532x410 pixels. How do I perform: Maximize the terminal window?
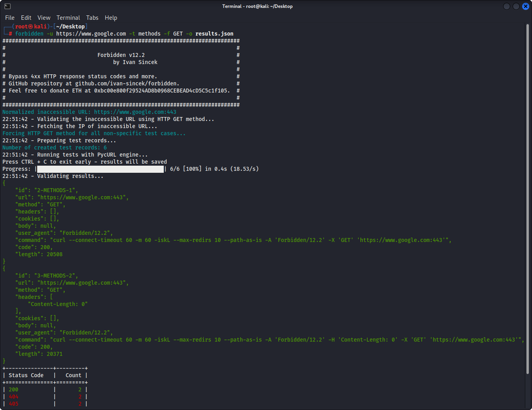pyautogui.click(x=516, y=6)
